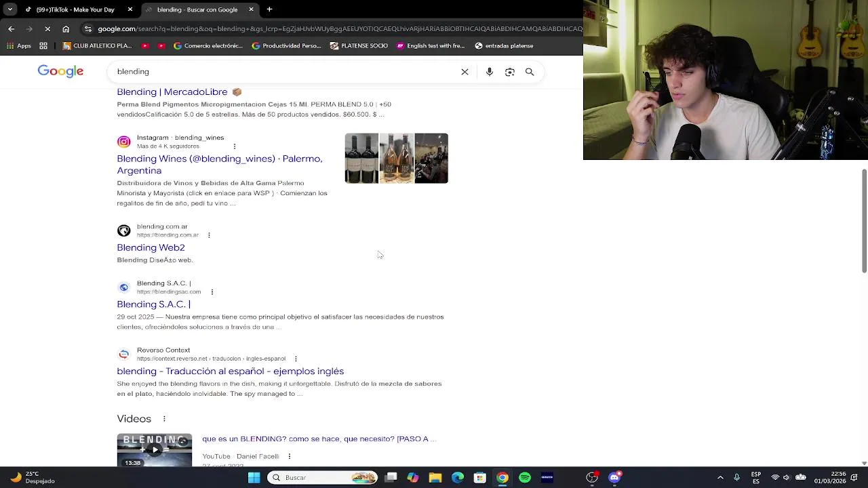Open the Blending S.A.C. | result
Viewport: 868px width, 488px height.
pyautogui.click(x=153, y=304)
